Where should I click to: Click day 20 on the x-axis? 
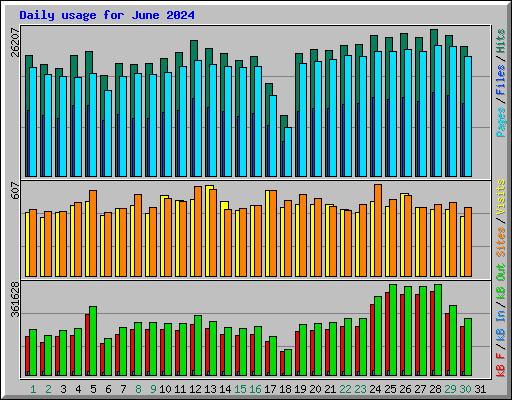315,389
